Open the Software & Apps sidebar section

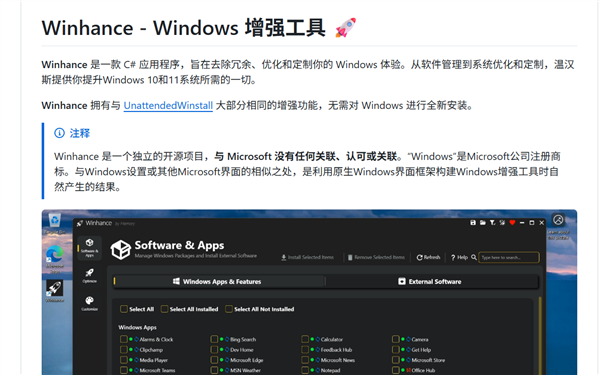click(x=90, y=248)
